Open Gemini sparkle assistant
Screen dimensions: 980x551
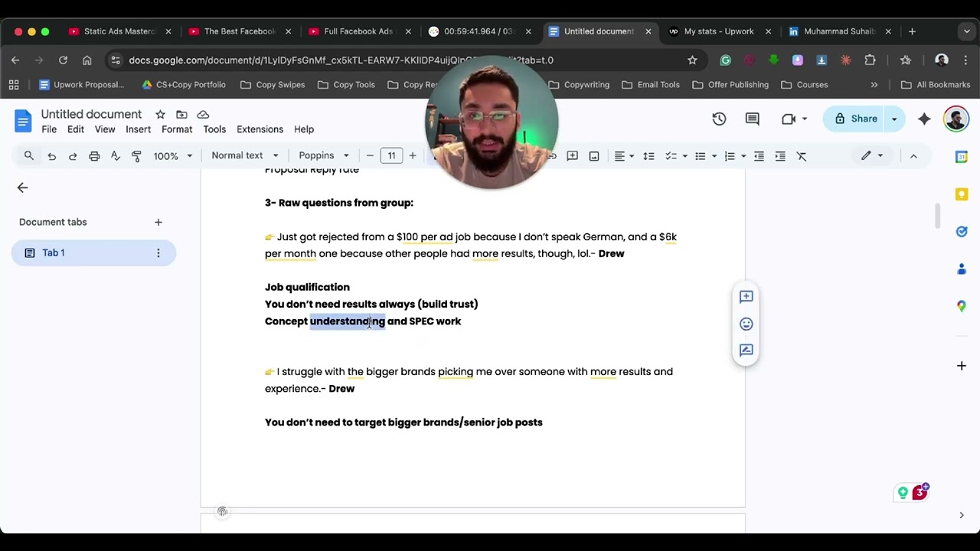point(924,119)
